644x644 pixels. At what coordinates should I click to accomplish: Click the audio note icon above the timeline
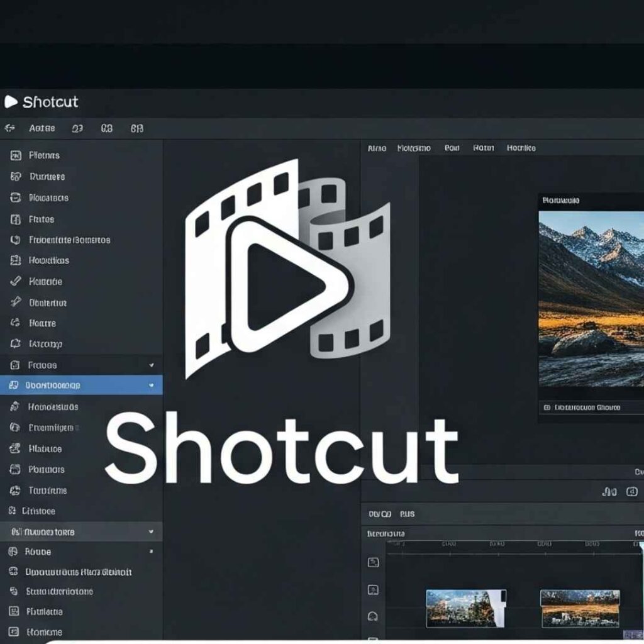[609, 492]
